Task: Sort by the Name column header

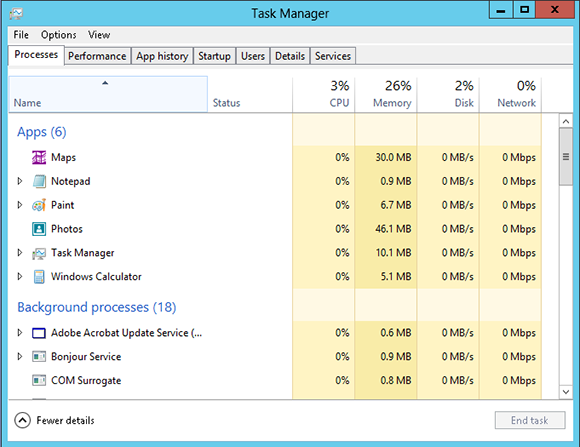Action: 108,94
